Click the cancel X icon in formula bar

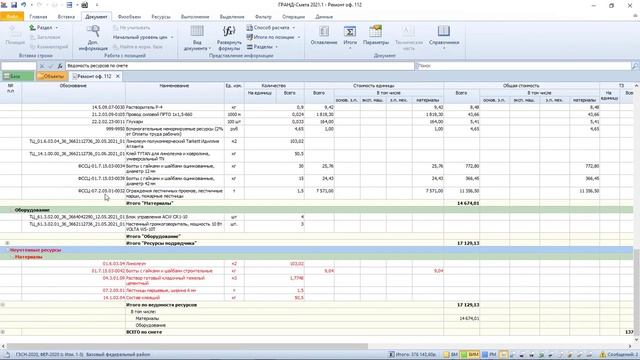pyautogui.click(x=42, y=66)
